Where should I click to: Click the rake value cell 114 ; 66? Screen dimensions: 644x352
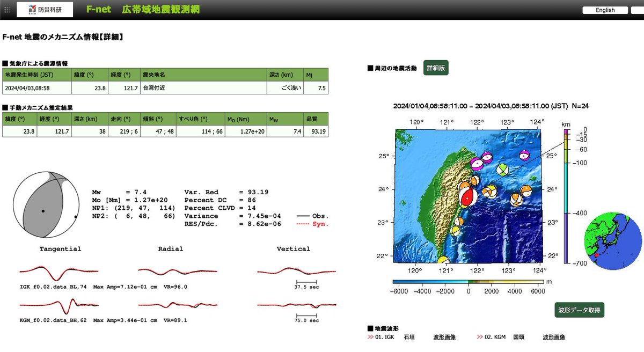201,131
